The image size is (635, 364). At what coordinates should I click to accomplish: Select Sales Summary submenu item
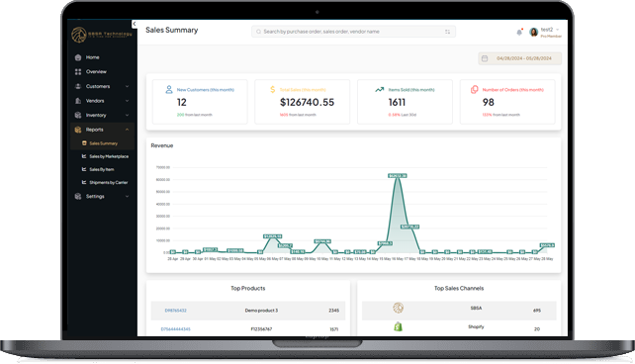point(103,143)
